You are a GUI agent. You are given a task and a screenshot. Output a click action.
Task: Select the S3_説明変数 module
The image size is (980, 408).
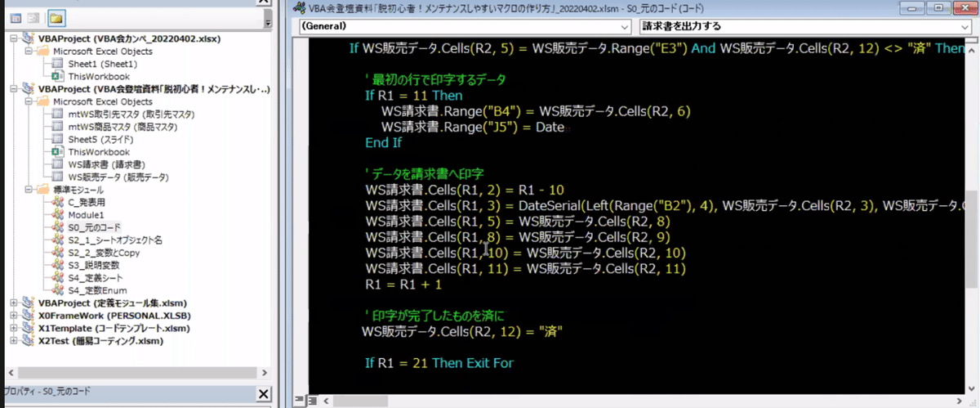coord(94,265)
